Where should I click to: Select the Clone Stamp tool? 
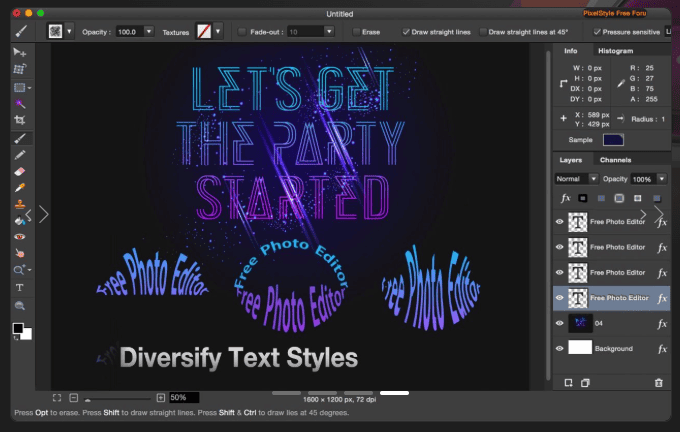click(x=20, y=204)
